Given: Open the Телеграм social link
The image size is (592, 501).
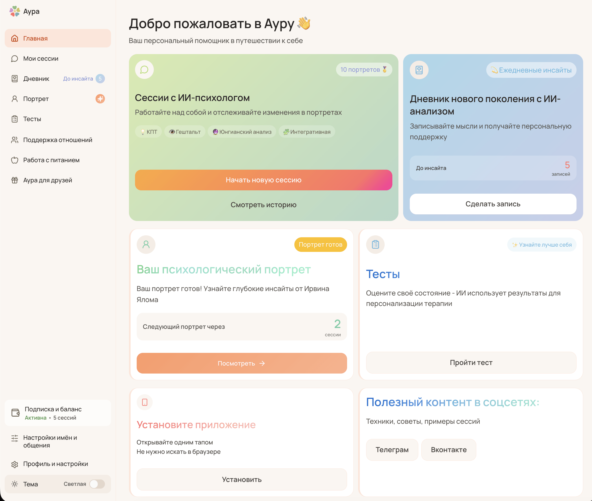Looking at the screenshot, I should (392, 450).
